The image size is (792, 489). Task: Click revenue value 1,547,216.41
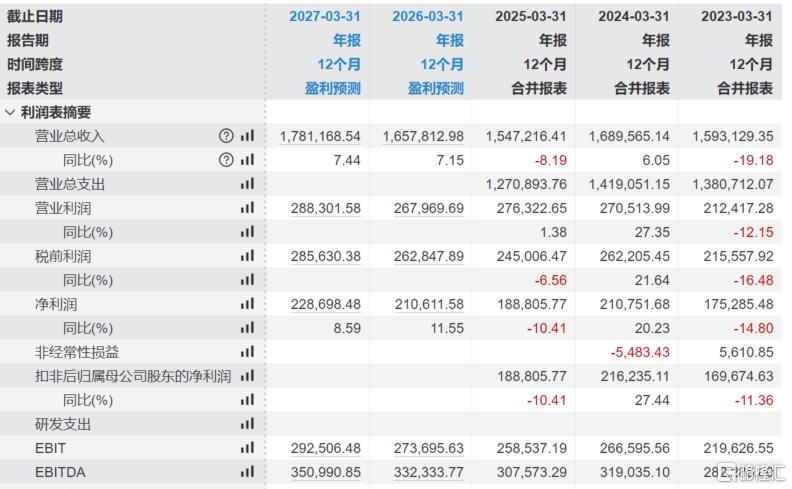526,136
